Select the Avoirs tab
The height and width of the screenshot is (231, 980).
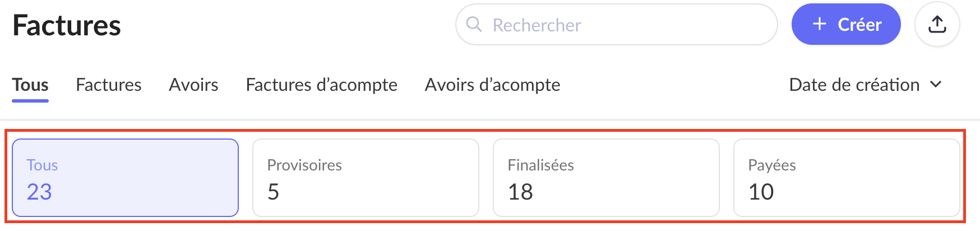[x=193, y=85]
